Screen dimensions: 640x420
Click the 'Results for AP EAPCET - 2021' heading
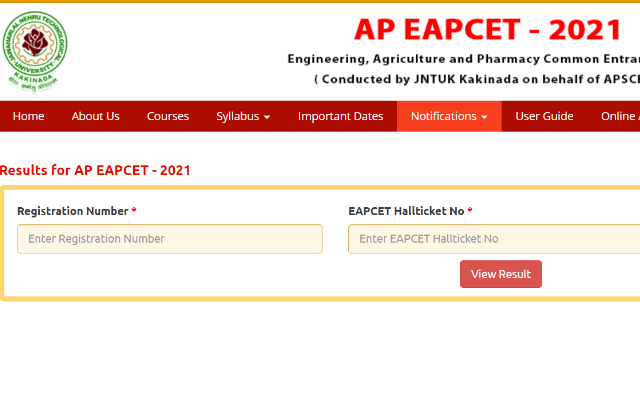(95, 170)
